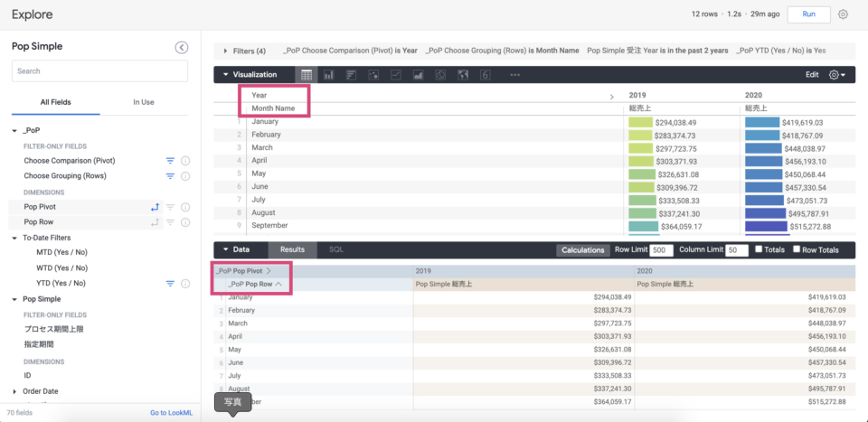Enable the Totals checkbox
This screenshot has width=868, height=422.
759,249
